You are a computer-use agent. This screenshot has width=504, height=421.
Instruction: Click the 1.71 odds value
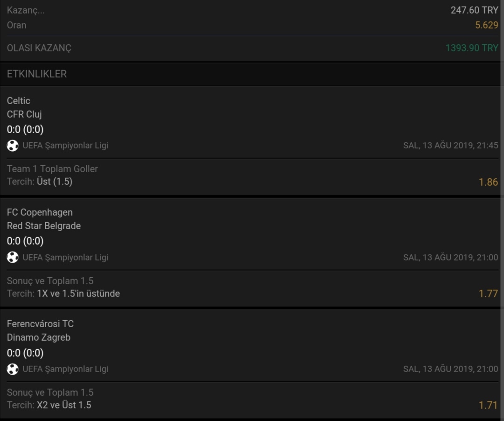tap(488, 405)
